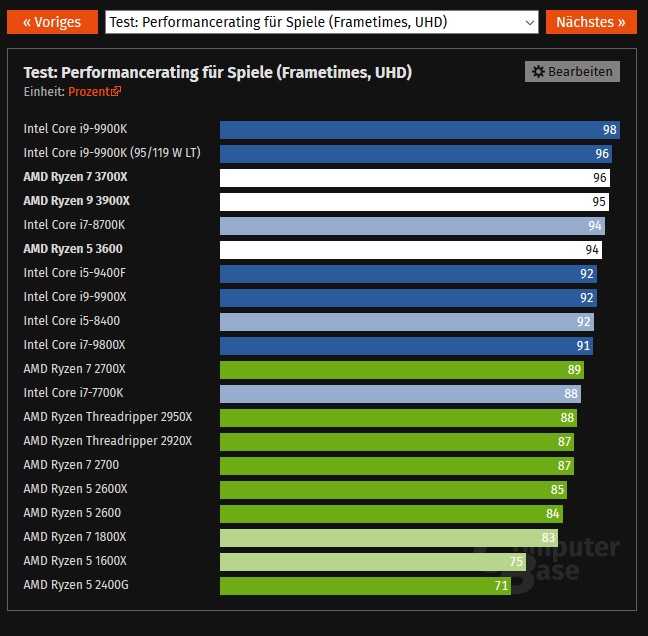Image resolution: width=648 pixels, height=636 pixels.
Task: Click the chart title Performancerating für Spiele
Action: 218,72
